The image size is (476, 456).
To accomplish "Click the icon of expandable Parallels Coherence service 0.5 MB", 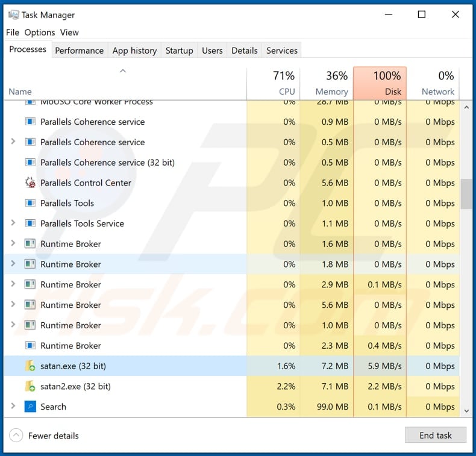I will [x=30, y=142].
